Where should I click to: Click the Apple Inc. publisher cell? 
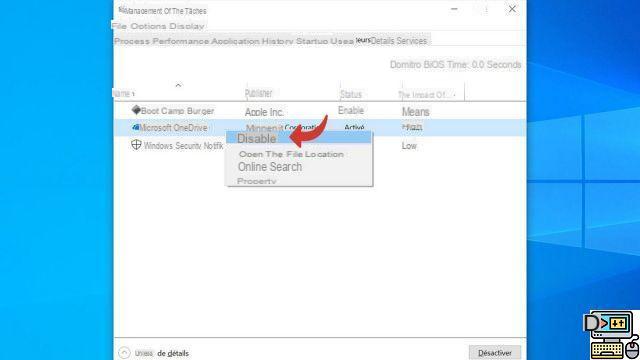click(x=264, y=112)
